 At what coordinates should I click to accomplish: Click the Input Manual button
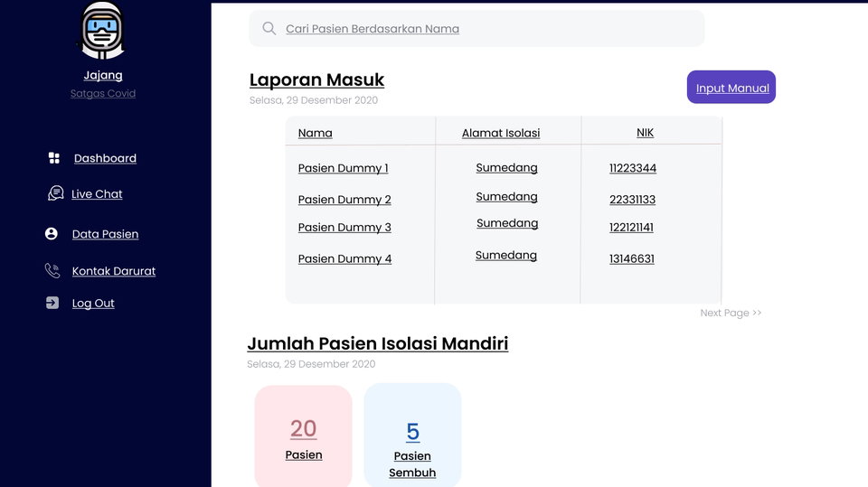pyautogui.click(x=731, y=87)
